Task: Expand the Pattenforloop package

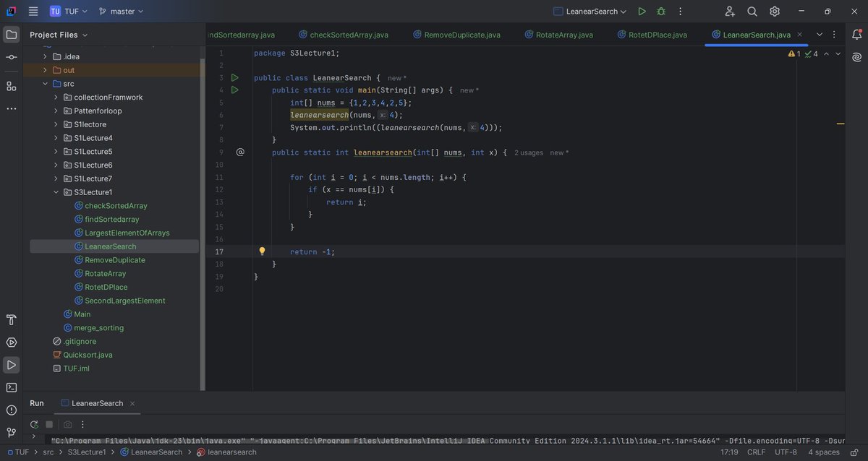Action: point(56,111)
